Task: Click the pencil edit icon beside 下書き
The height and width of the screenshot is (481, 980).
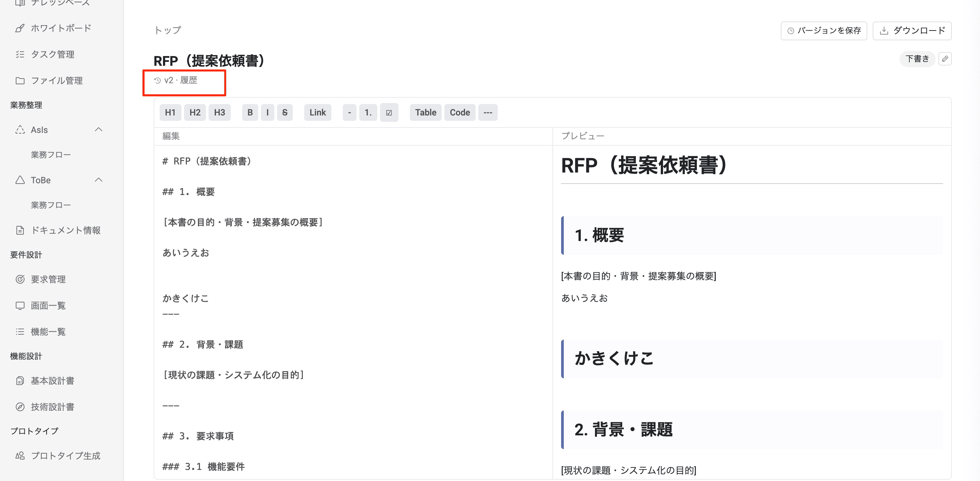Action: tap(945, 59)
